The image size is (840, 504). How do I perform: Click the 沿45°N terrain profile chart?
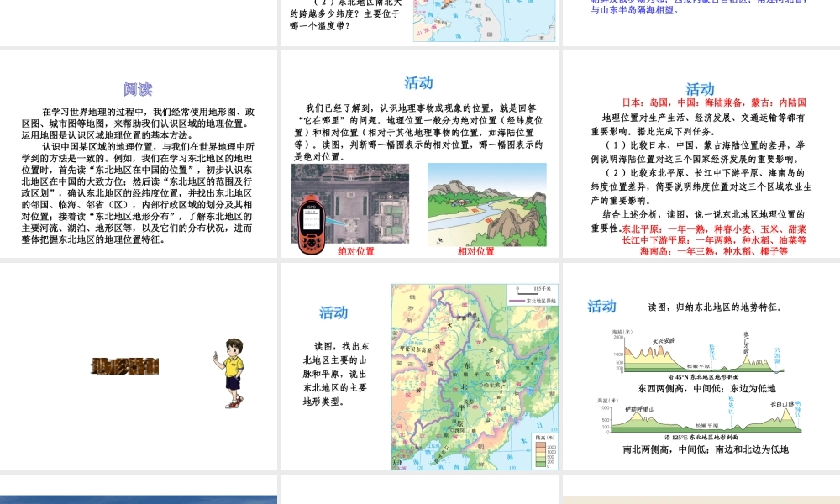(699, 354)
